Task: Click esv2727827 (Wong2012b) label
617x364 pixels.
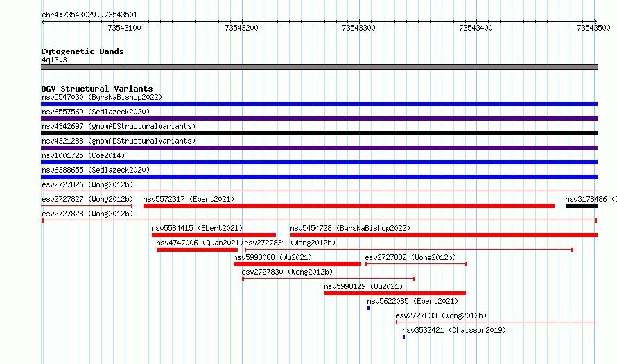Action: [87, 199]
